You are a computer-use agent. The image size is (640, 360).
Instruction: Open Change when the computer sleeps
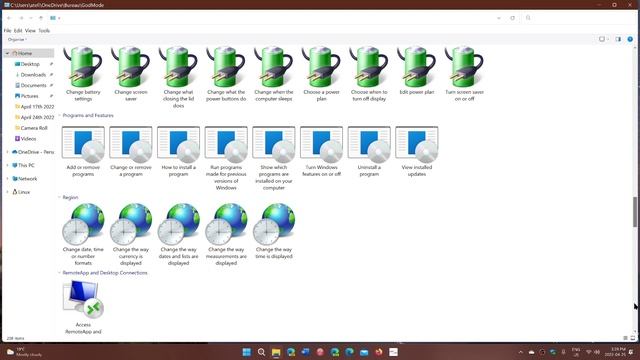pyautogui.click(x=273, y=74)
